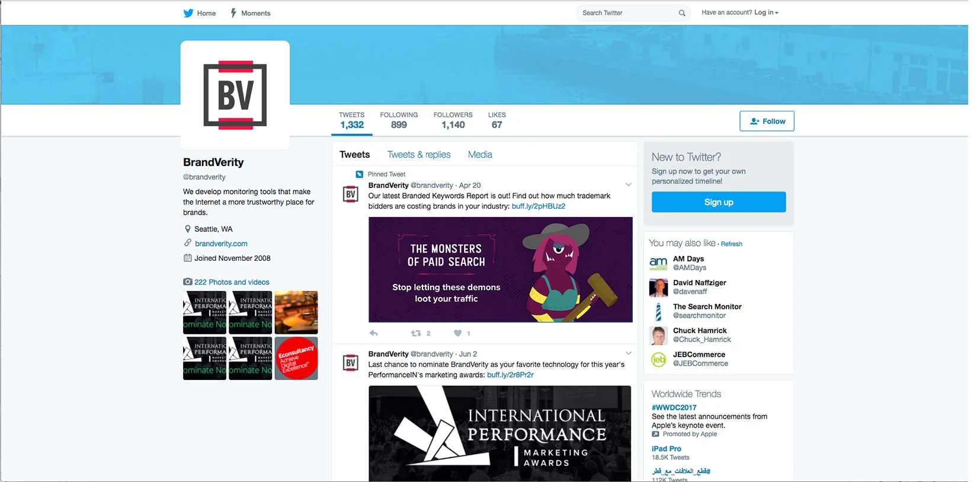Open the orange conference room photo thumbnail
980x482 pixels.
click(x=296, y=312)
